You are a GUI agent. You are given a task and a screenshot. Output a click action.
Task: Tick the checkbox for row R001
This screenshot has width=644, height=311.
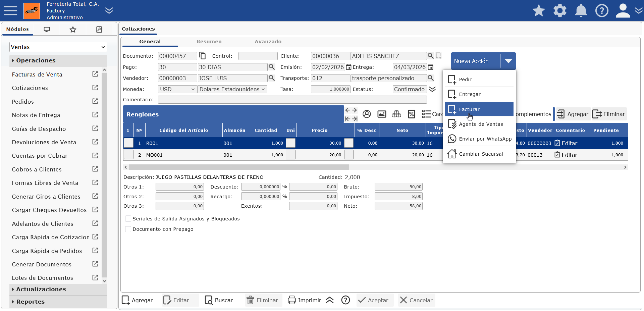(128, 143)
